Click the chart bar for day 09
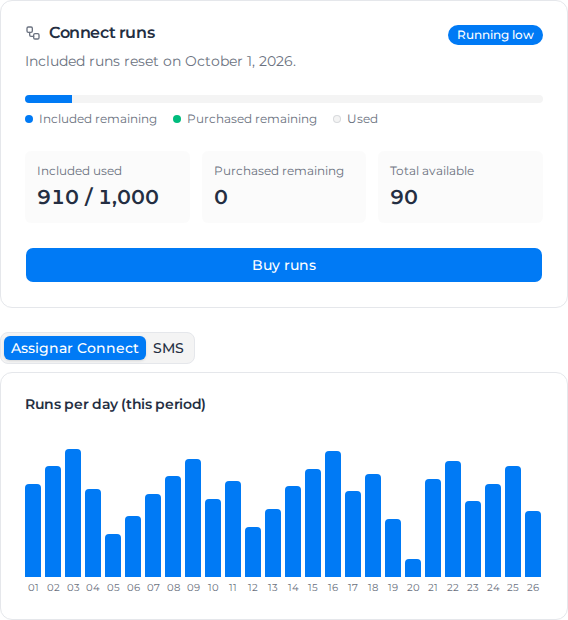The height and width of the screenshot is (620, 568). [193, 518]
